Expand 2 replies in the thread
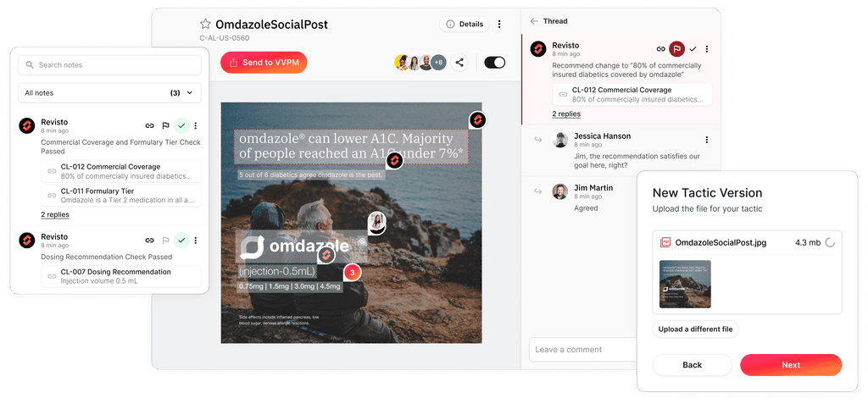The height and width of the screenshot is (404, 868). point(566,114)
